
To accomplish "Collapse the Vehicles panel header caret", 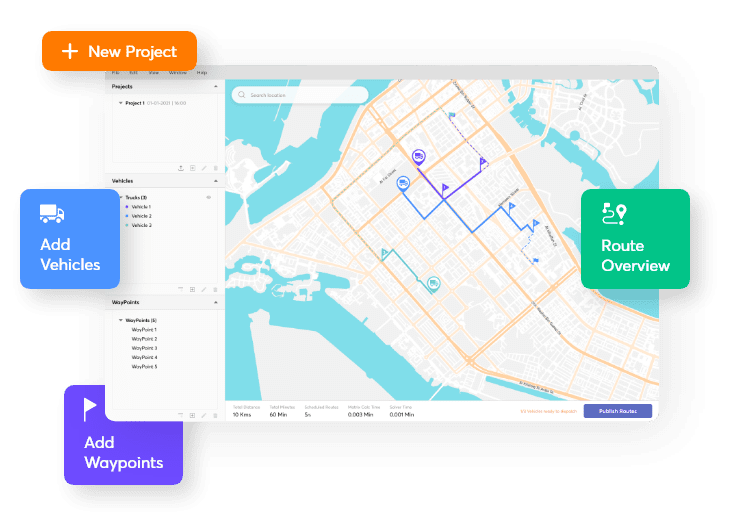I will [x=216, y=181].
